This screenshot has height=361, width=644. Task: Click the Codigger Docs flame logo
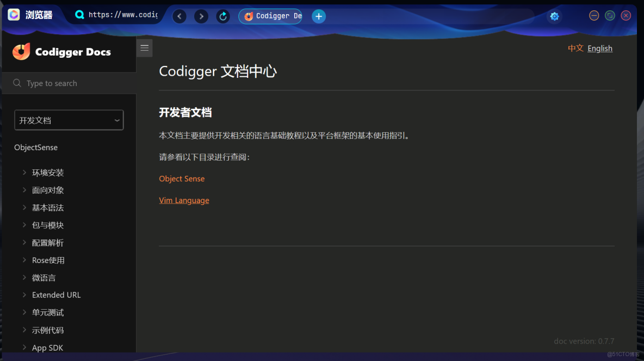21,52
